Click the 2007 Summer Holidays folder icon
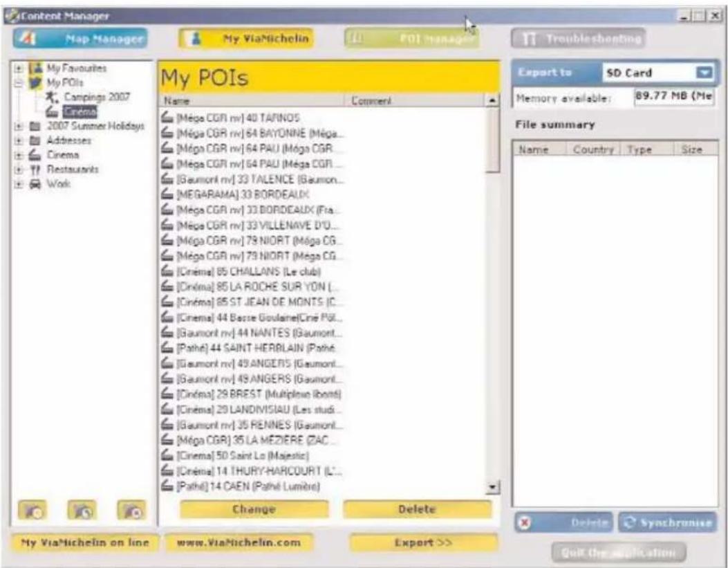 (35, 126)
